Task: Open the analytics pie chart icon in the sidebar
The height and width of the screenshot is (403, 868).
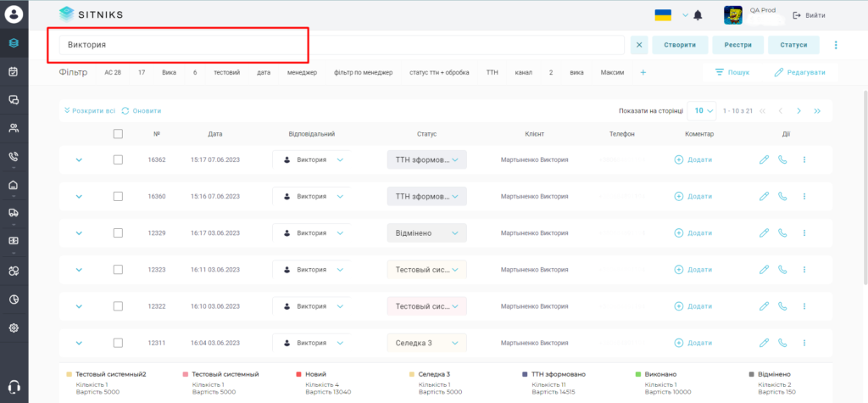Action: click(14, 299)
